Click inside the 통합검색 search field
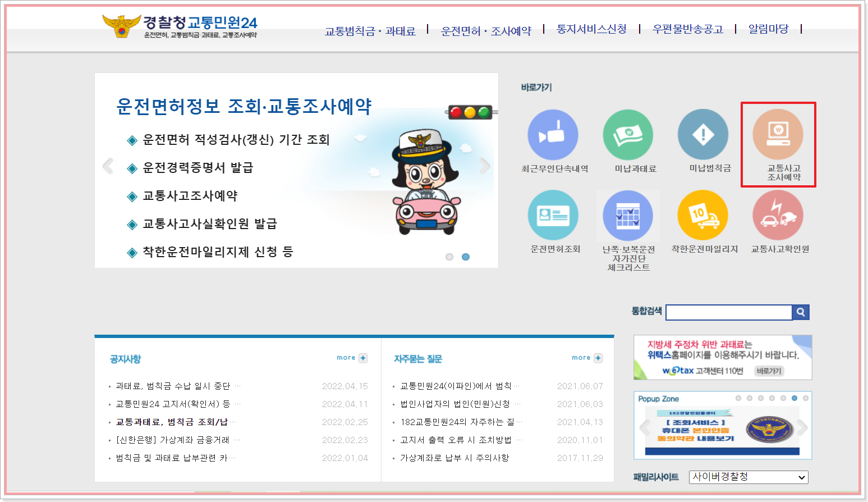 728,312
